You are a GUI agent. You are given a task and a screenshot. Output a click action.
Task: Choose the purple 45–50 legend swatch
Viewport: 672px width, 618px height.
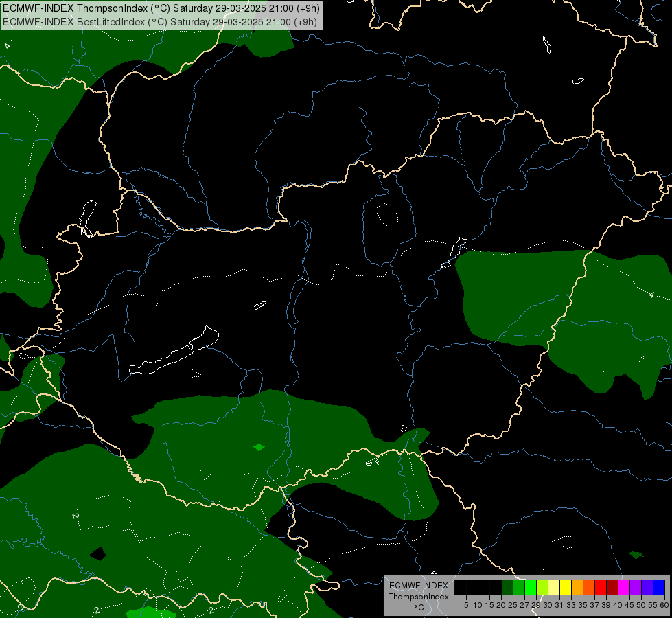click(x=636, y=587)
